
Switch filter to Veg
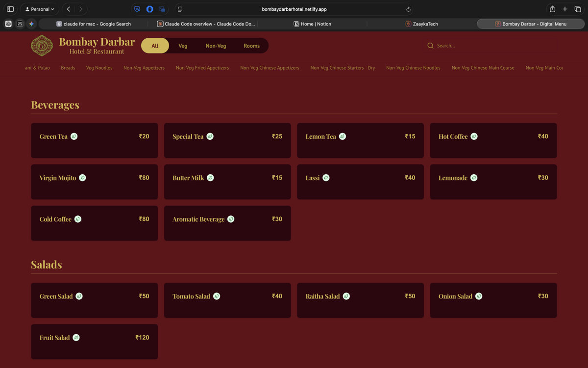(x=183, y=46)
